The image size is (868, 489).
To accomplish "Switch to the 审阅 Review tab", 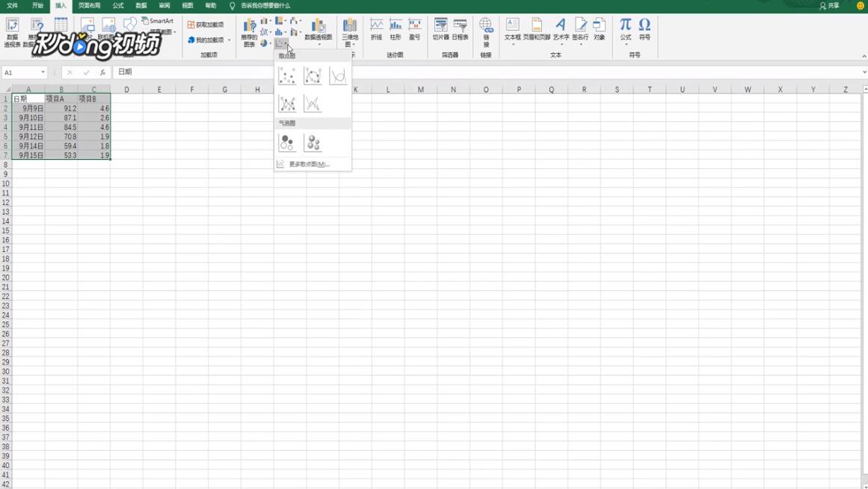I will click(164, 5).
